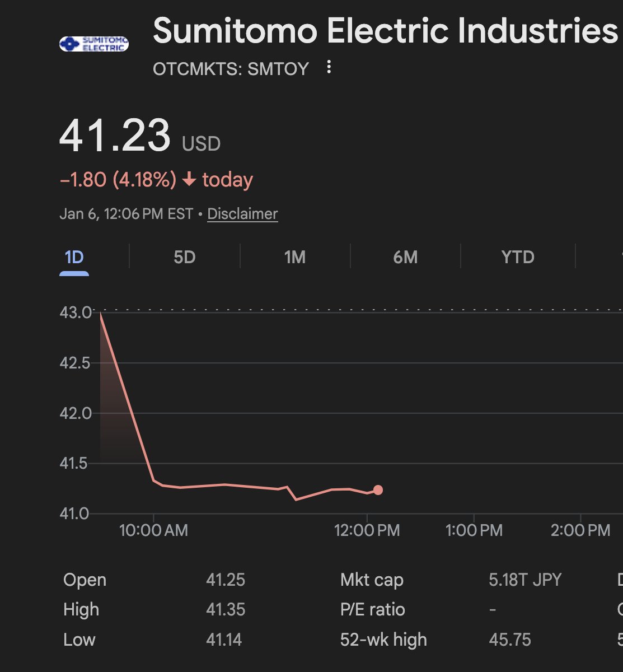The image size is (623, 672).
Task: Click the High value 41.35
Action: (x=226, y=609)
